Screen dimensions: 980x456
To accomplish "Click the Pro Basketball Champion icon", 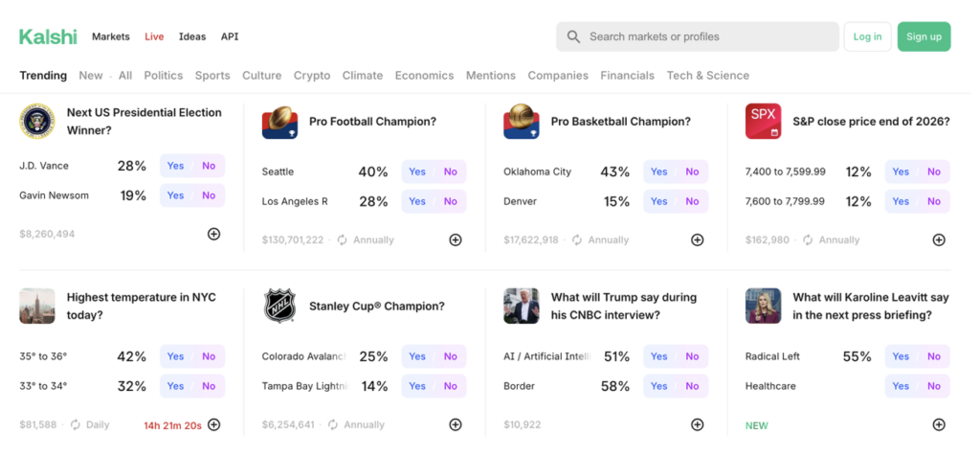I will coord(522,122).
